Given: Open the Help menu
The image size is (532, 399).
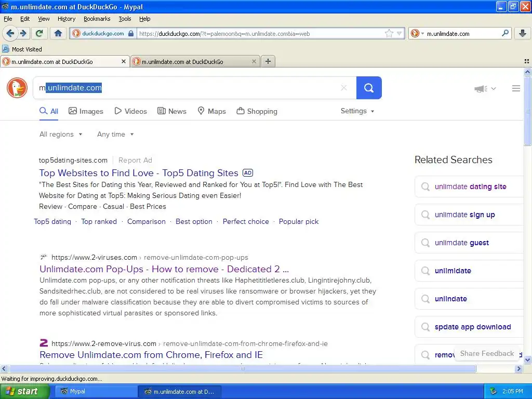Looking at the screenshot, I should tap(144, 19).
